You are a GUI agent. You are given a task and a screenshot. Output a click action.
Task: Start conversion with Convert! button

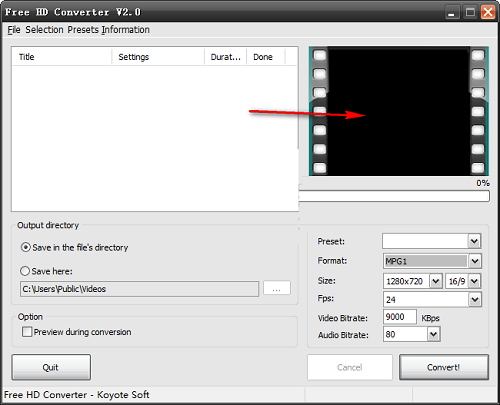click(444, 367)
